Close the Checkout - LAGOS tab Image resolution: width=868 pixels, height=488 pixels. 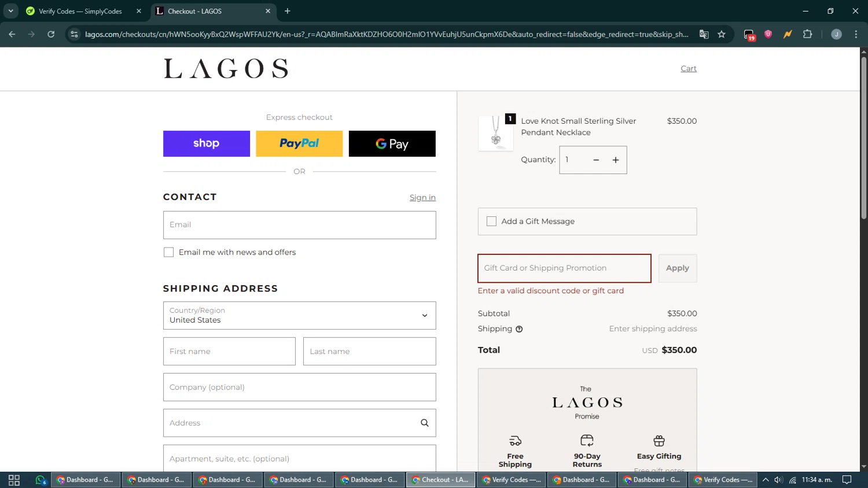[x=268, y=11]
